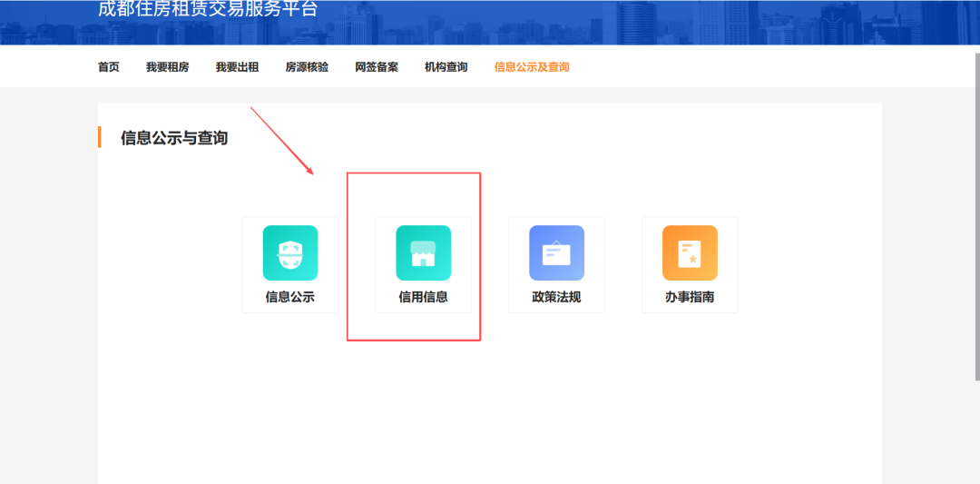Image resolution: width=980 pixels, height=484 pixels.
Task: Click the 办事指南 card label
Action: [690, 297]
